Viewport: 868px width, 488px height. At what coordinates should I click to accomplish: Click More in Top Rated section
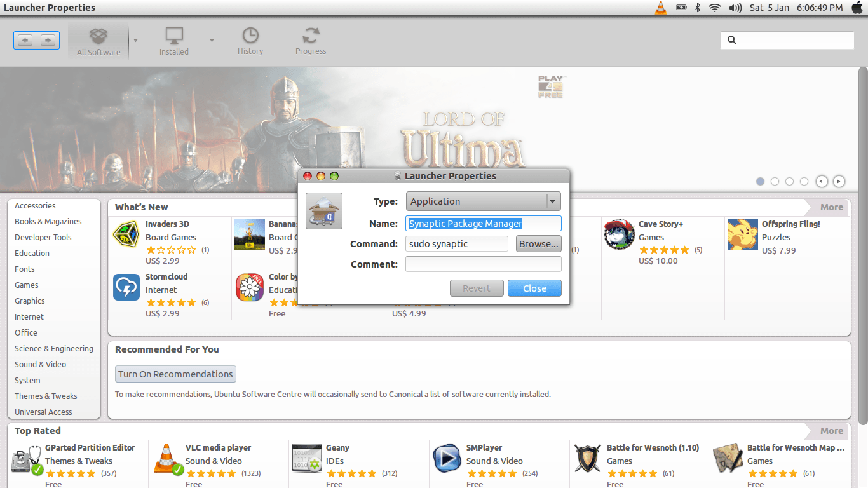[831, 431]
